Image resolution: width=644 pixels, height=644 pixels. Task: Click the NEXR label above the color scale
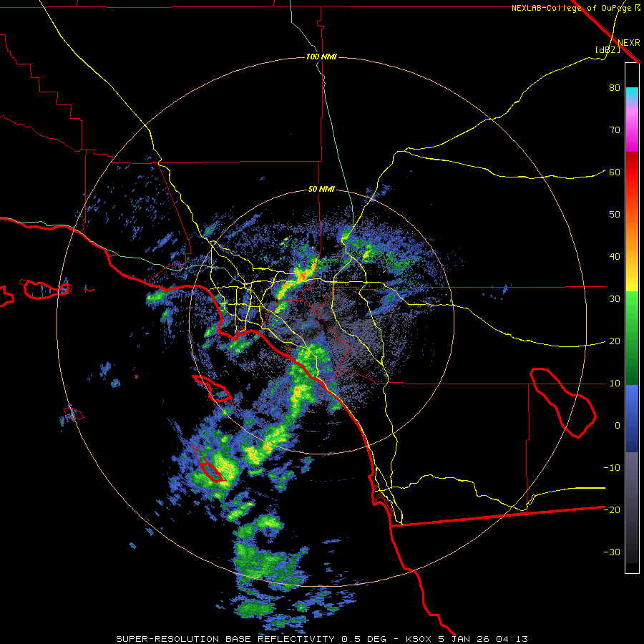click(x=629, y=43)
